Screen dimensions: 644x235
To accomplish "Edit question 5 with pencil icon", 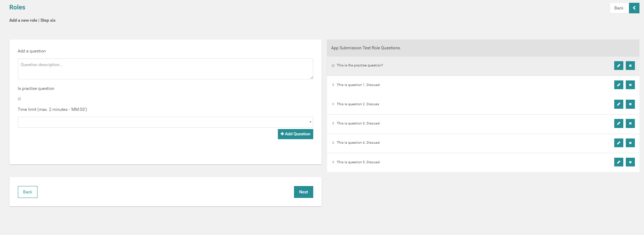I will [x=618, y=162].
